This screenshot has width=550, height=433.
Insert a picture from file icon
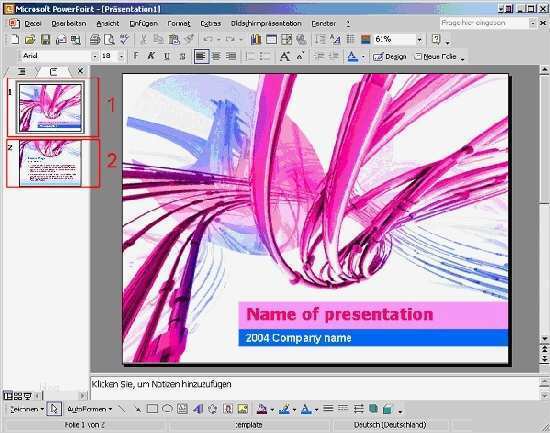[x=243, y=409]
